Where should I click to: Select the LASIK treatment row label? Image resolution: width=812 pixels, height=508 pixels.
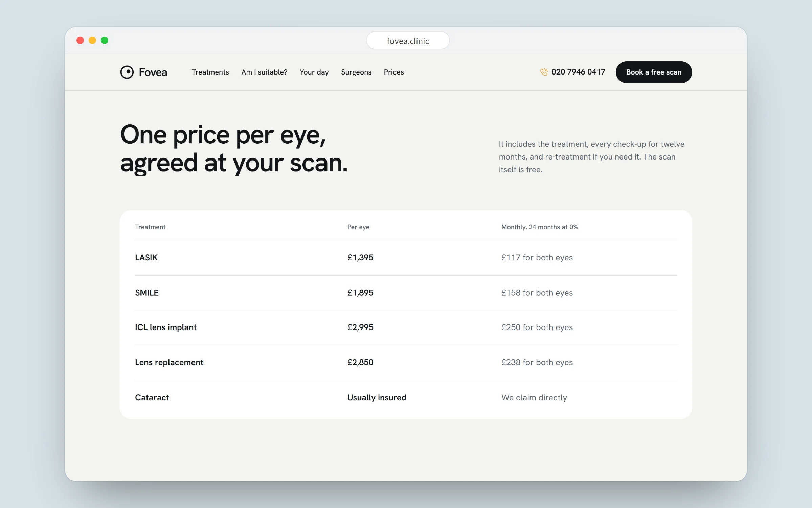pos(146,258)
